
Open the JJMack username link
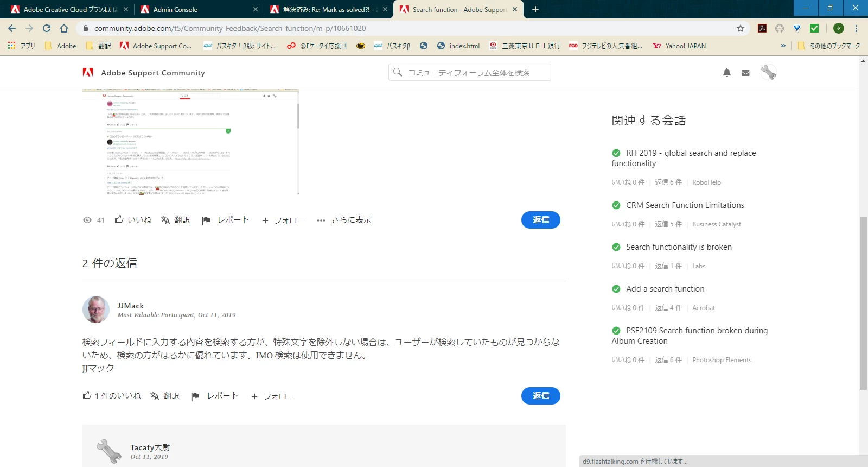(131, 306)
